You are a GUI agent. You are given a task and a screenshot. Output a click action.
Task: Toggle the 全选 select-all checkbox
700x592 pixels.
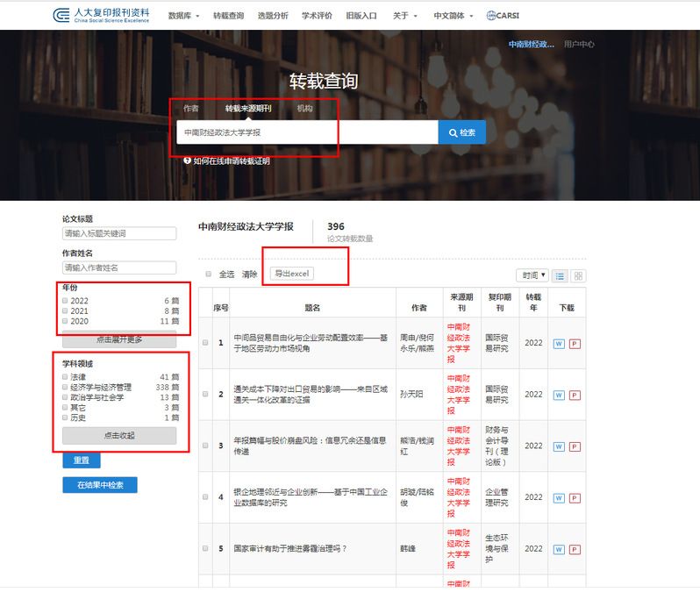coord(208,274)
